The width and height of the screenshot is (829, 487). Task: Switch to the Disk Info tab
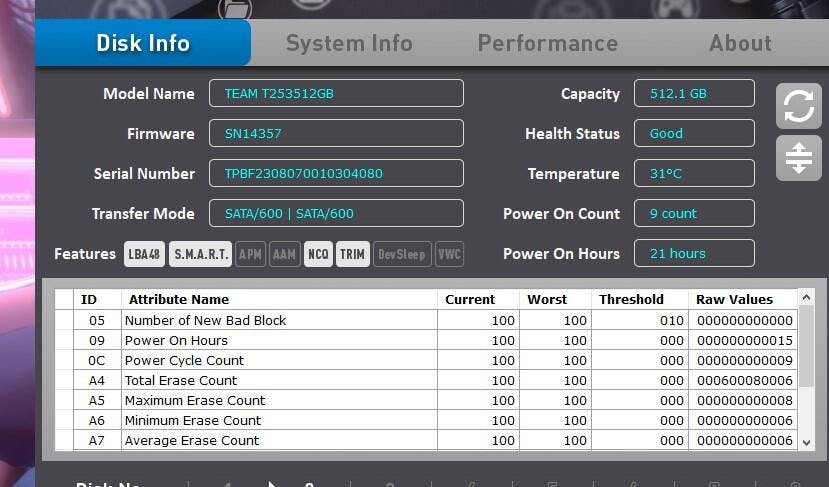click(143, 43)
